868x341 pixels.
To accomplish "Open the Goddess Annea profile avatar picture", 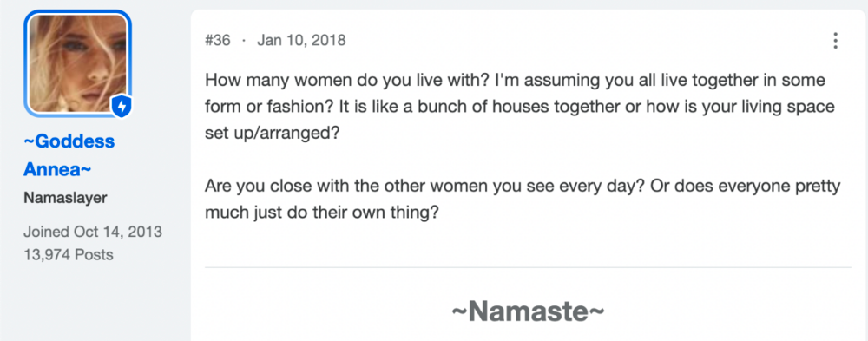I will click(x=77, y=63).
